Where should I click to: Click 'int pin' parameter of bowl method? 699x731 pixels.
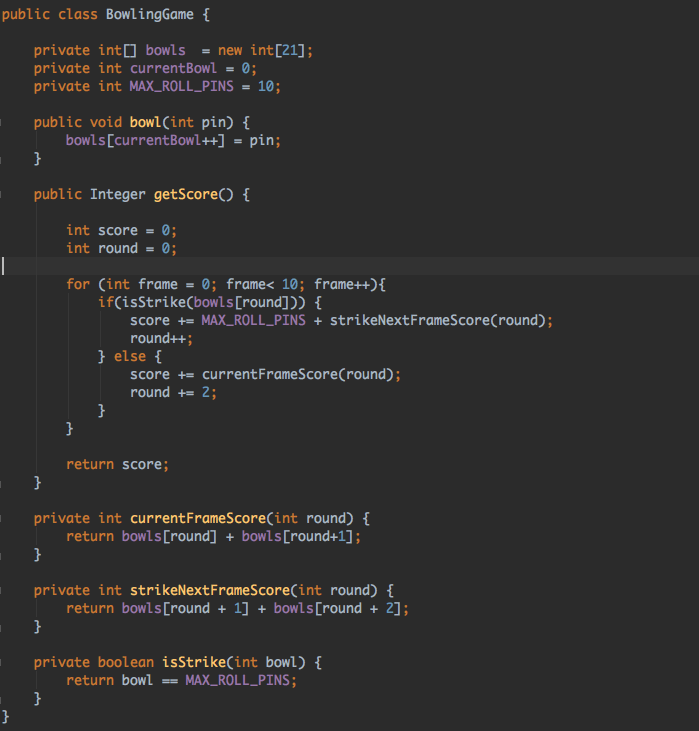(x=198, y=123)
